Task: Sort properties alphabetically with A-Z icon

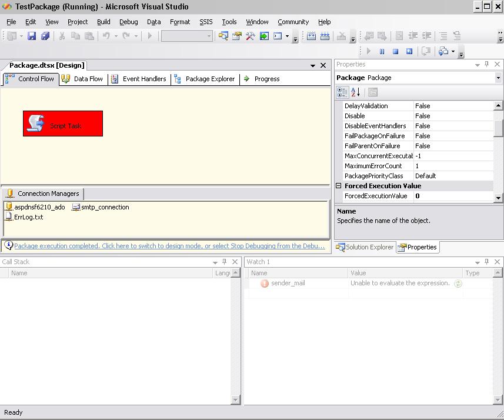Action: (x=356, y=92)
